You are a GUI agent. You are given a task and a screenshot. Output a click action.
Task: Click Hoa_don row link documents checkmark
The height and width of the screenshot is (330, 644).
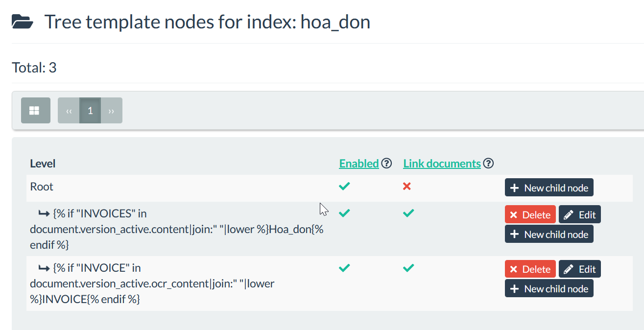408,213
